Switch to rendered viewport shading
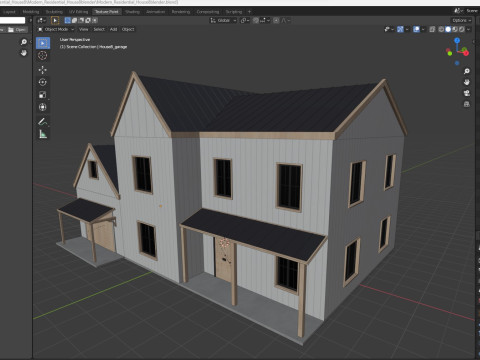 click(462, 29)
